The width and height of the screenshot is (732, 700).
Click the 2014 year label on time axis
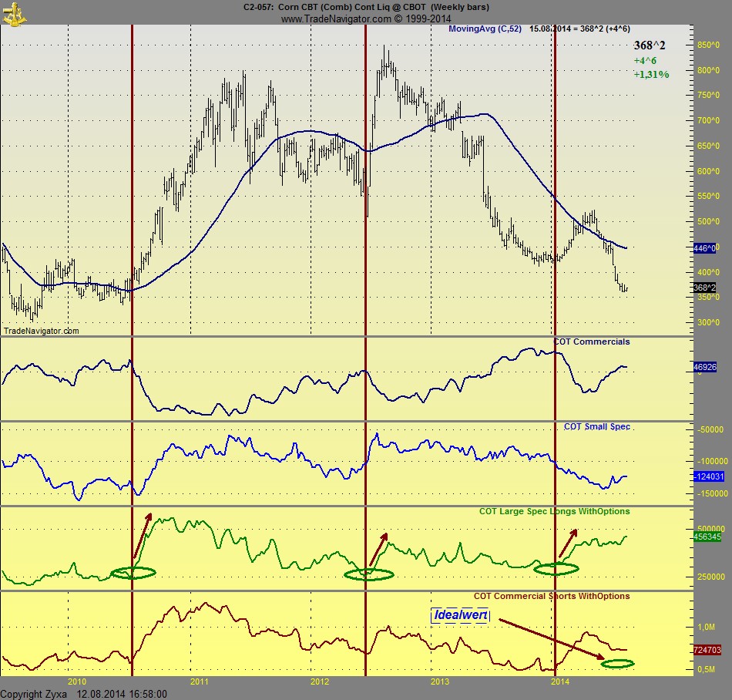[x=560, y=681]
